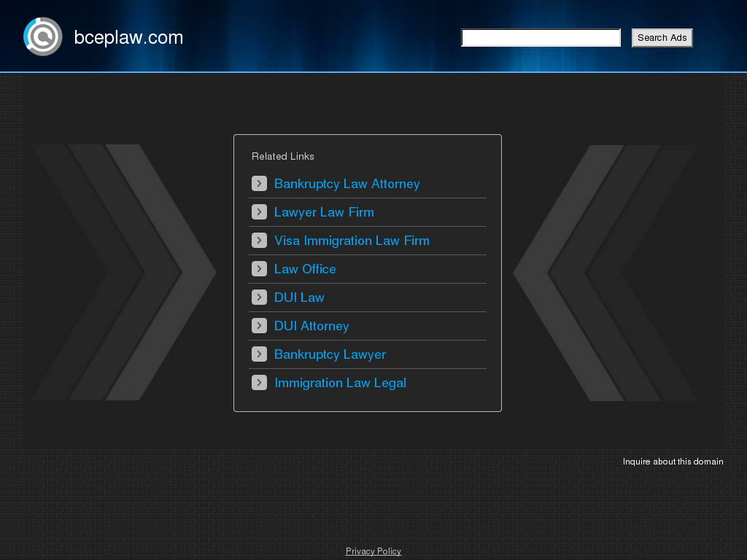Viewport: 747px width, 560px height.
Task: Open the Bankruptcy Lawyer link
Action: 330,355
